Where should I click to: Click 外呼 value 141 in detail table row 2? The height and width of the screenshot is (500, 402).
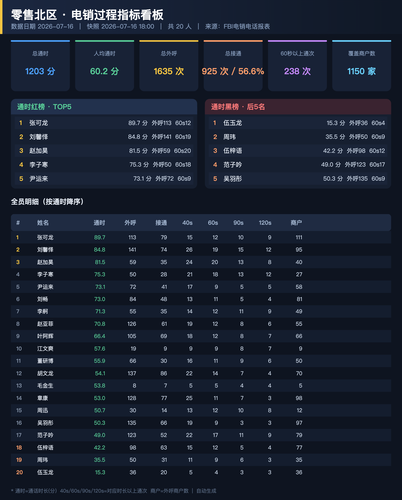coord(132,250)
